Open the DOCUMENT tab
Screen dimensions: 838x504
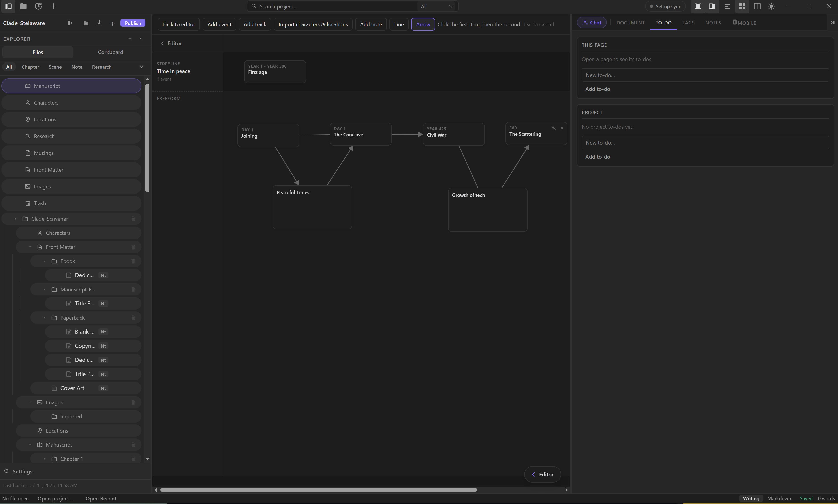(x=630, y=23)
